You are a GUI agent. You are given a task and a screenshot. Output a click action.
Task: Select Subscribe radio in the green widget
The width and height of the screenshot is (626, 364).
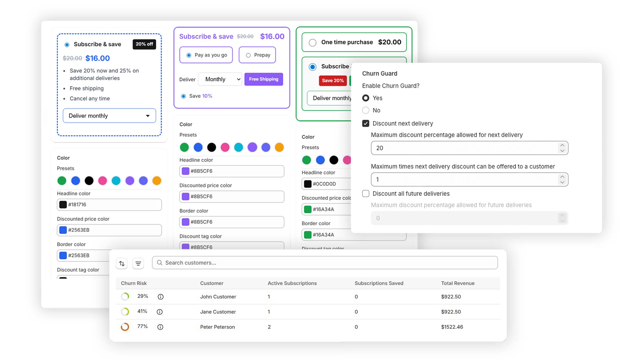(x=312, y=67)
